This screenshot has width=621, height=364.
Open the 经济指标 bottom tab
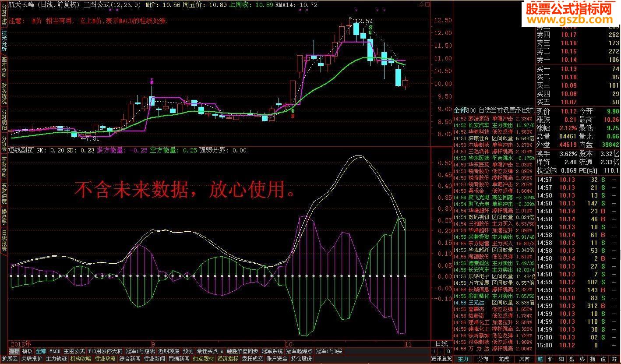click(228, 359)
